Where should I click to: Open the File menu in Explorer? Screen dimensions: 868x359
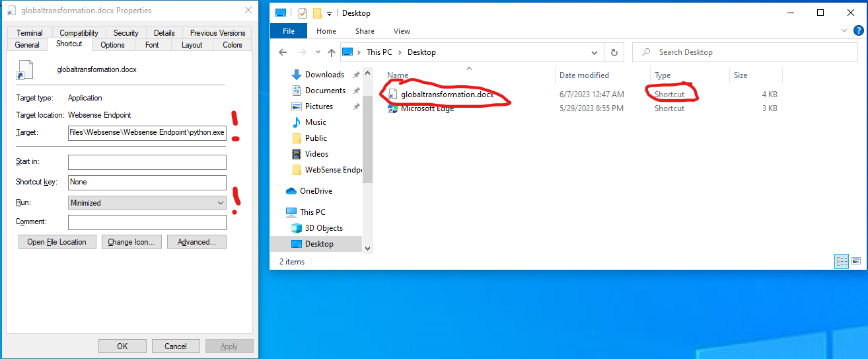point(289,31)
